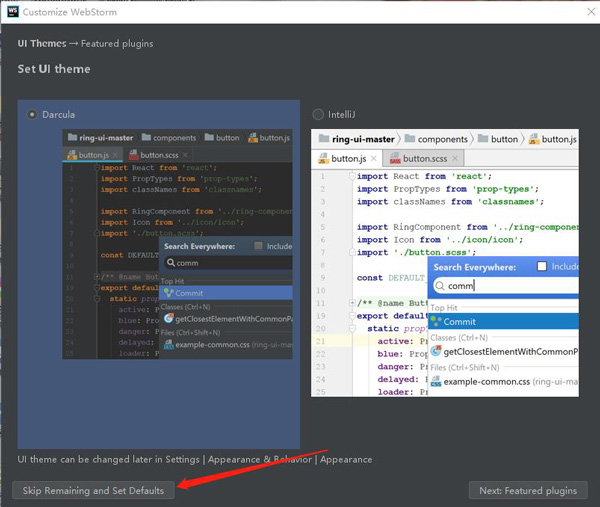Close button.js tab in IntelliJ preview

pyautogui.click(x=374, y=158)
